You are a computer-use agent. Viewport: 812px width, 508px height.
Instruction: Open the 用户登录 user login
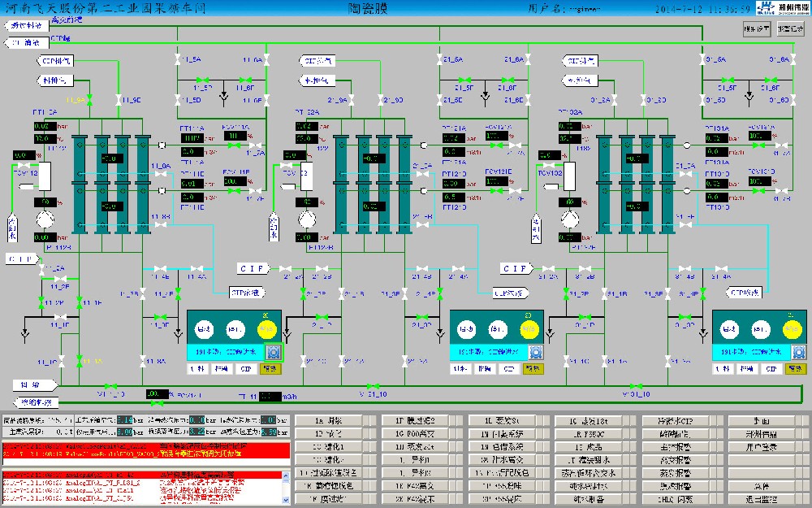(x=762, y=447)
